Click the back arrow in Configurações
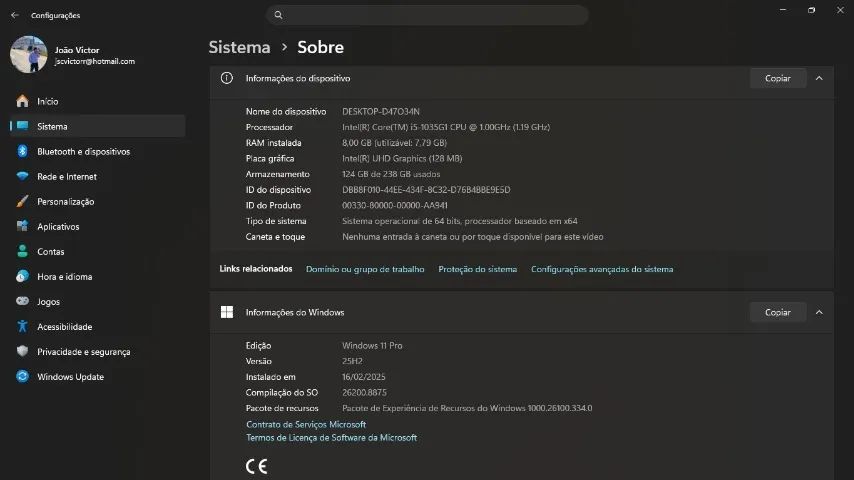 click(15, 15)
